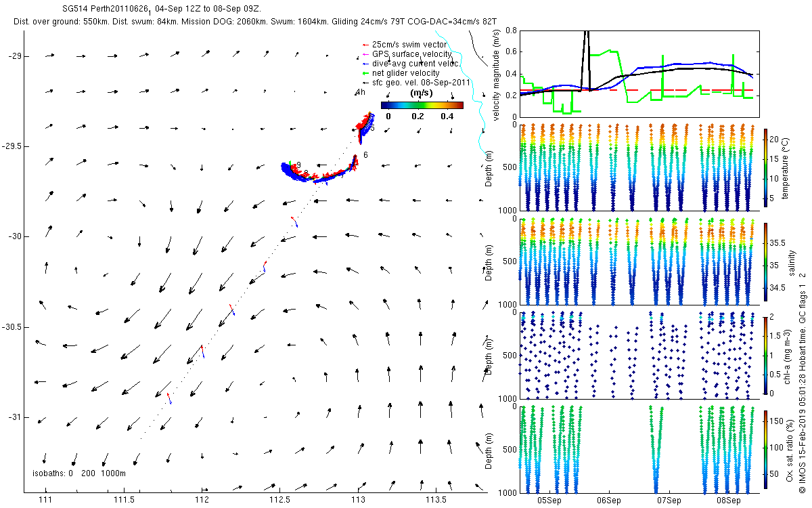The image size is (812, 508).
Task: Click the horizontal (m/s) velocity colorbar
Action: point(422,105)
